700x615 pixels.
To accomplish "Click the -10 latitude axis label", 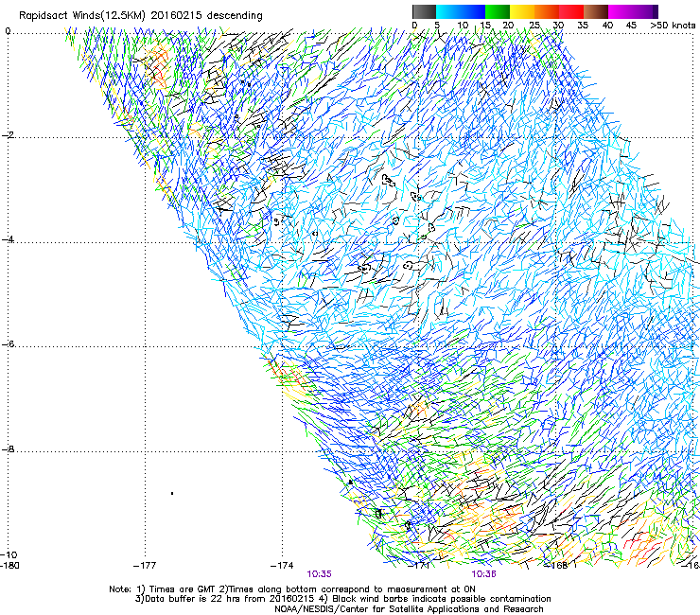I will pos(9,554).
